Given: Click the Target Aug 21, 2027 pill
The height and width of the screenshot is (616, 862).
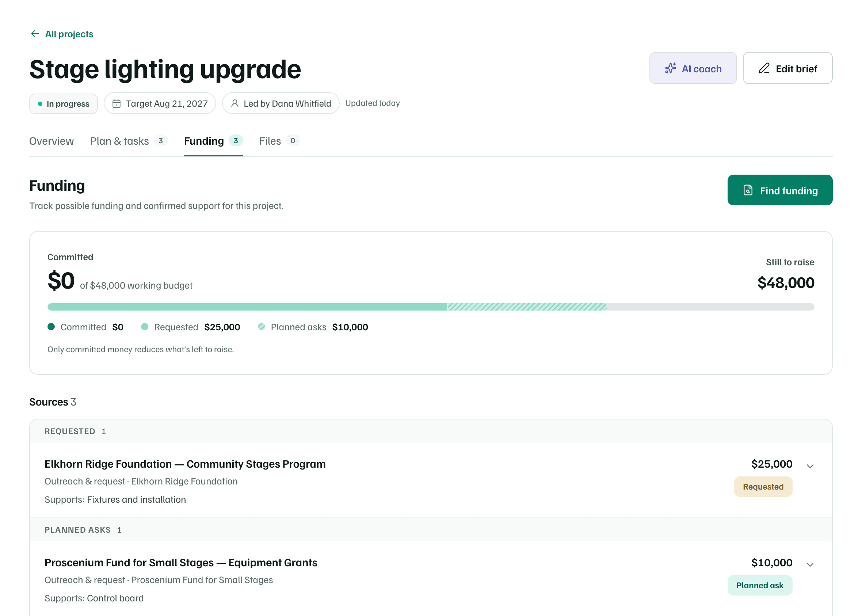Looking at the screenshot, I should (x=160, y=103).
